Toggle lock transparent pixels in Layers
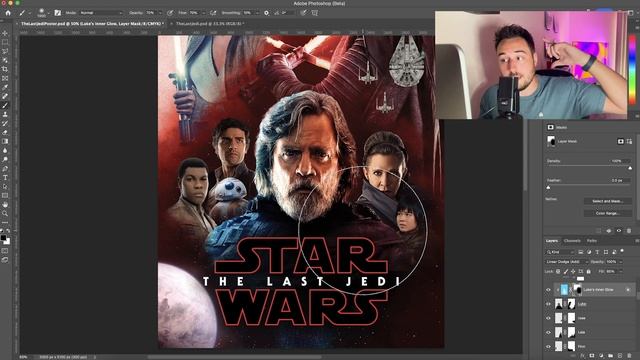The width and height of the screenshot is (640, 360). [558, 271]
